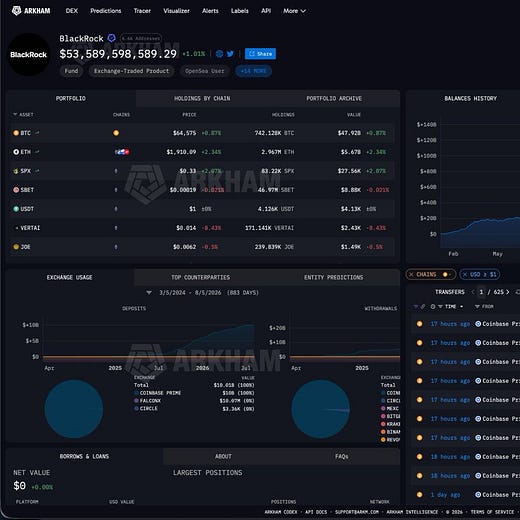Remove the USD ≥ $1 filter via its X
Viewport: 520px width, 520px height.
465,274
